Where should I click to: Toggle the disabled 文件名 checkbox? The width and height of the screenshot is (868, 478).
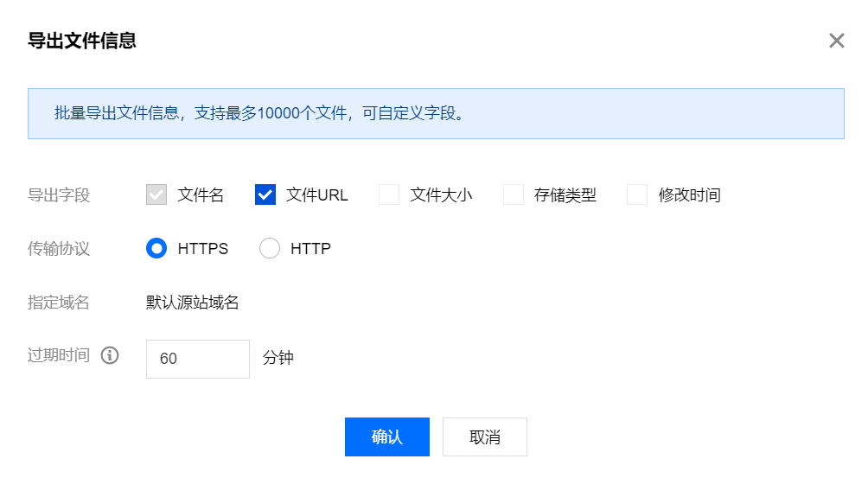pos(156,194)
